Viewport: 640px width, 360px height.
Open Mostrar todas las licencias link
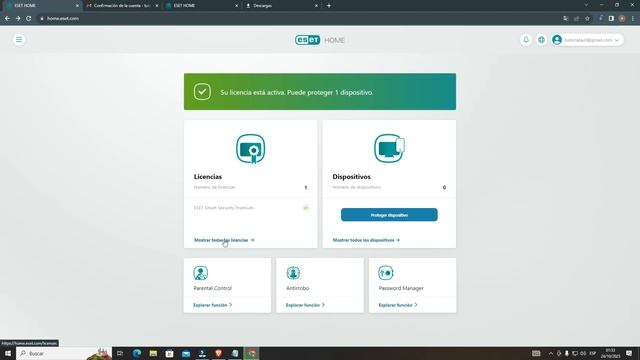224,240
